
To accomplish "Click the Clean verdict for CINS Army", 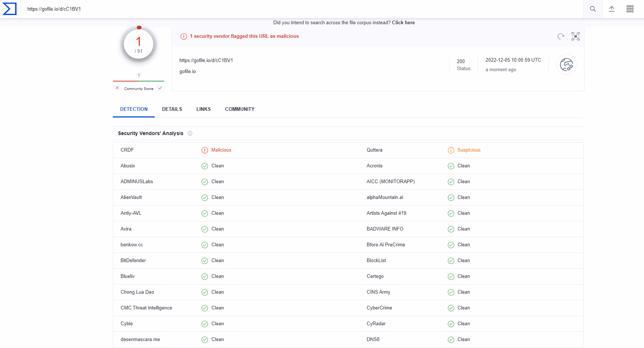I will tap(464, 292).
